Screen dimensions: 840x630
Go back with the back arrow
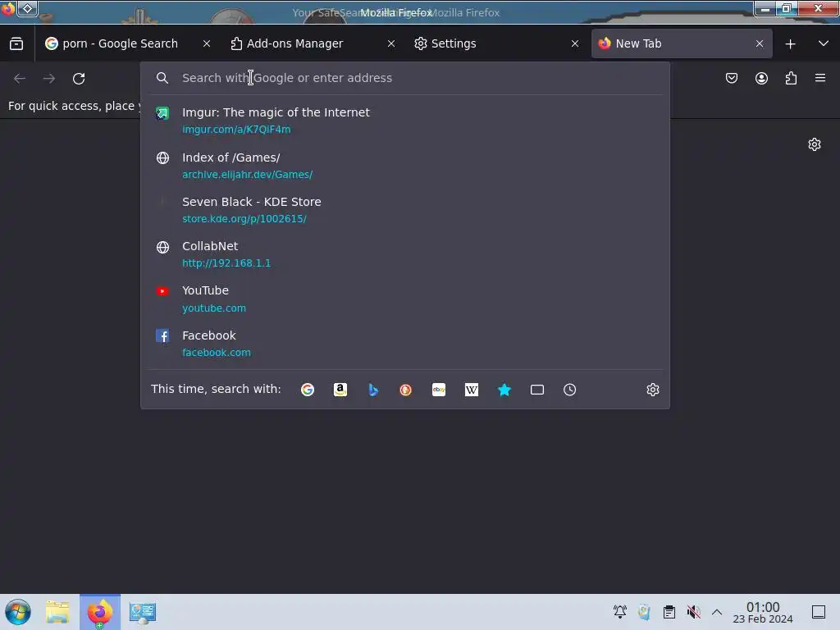click(x=20, y=79)
